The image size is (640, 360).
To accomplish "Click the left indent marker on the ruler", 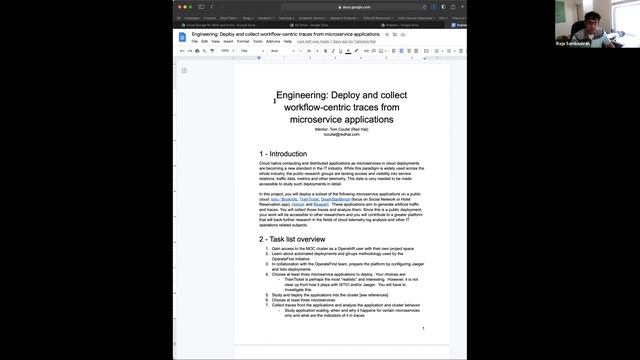I will coord(259,58).
